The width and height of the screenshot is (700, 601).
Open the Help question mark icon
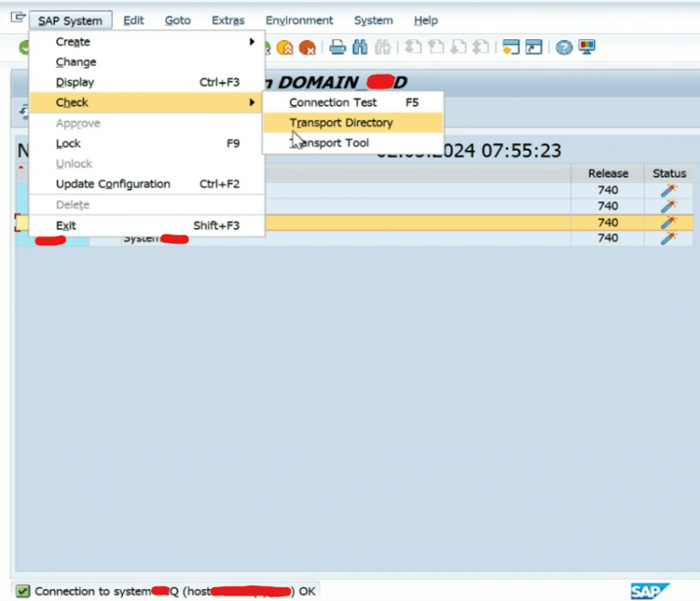(x=564, y=47)
